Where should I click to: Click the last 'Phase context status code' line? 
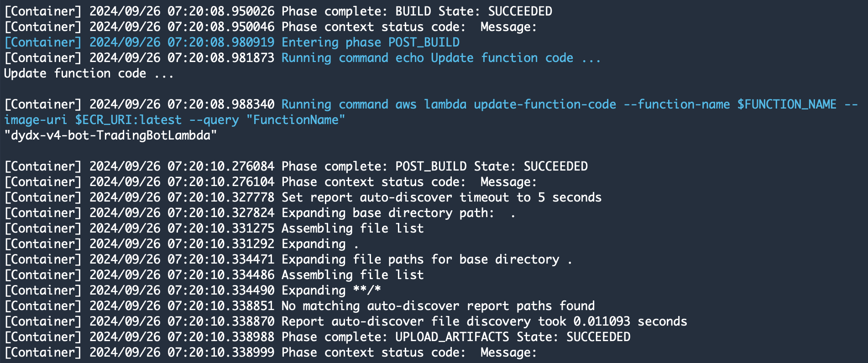(x=271, y=353)
